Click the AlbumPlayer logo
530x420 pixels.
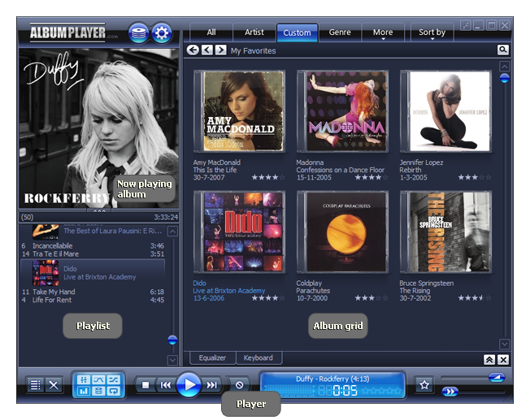coord(67,32)
